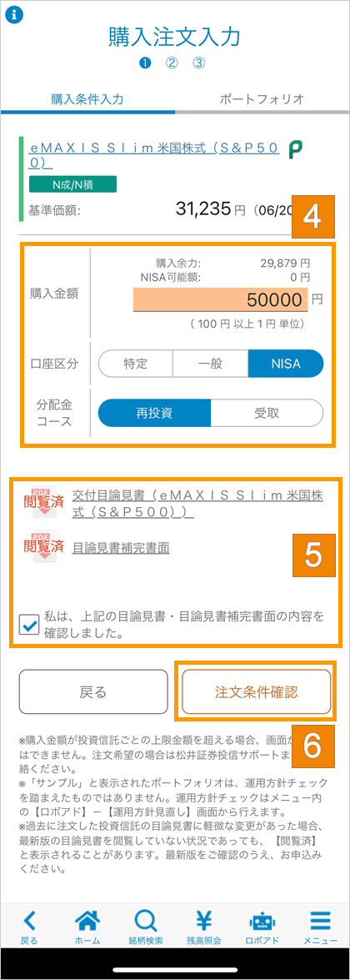Click the green P point icon

[295, 150]
